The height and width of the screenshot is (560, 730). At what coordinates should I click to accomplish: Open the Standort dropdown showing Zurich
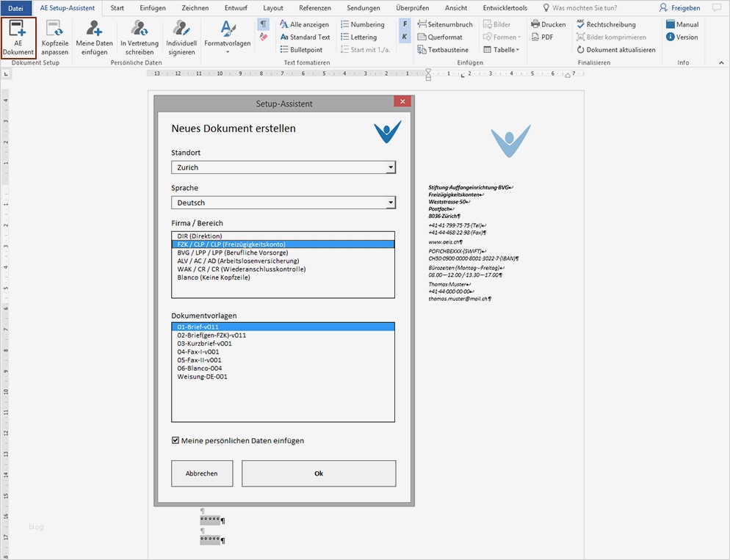click(283, 167)
